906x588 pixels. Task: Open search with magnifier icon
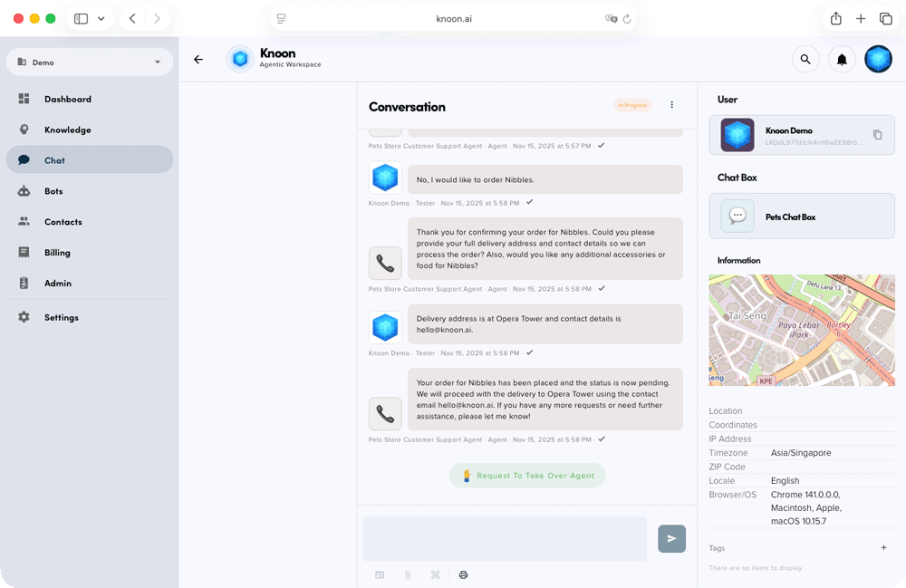805,60
